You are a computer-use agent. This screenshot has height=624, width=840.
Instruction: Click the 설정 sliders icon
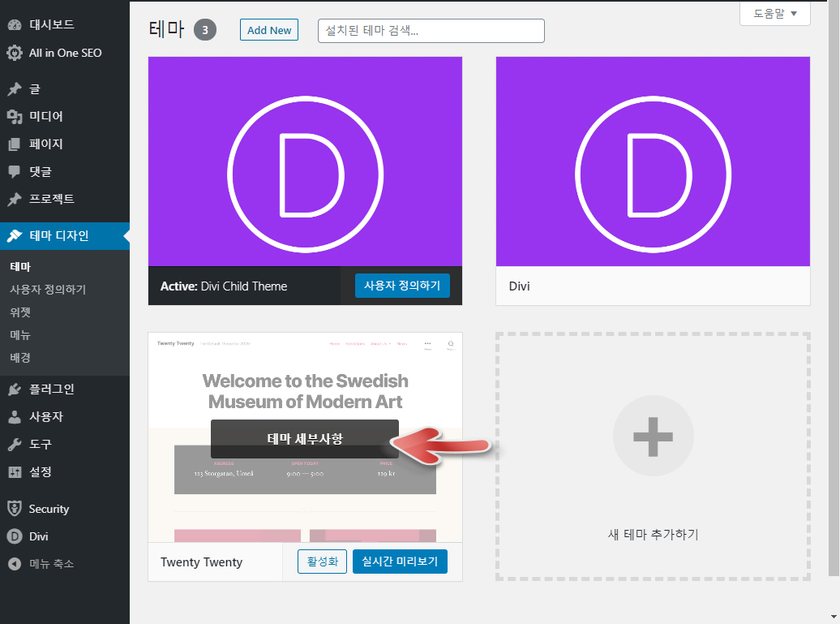tap(15, 471)
